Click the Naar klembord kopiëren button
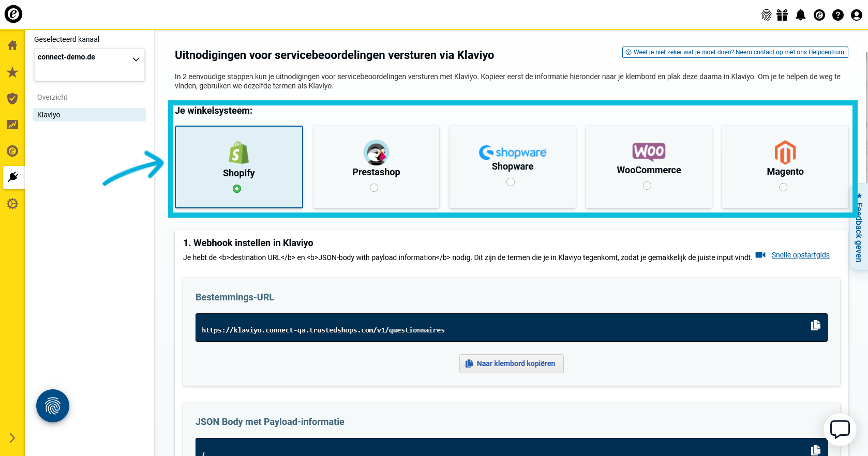 coord(512,363)
